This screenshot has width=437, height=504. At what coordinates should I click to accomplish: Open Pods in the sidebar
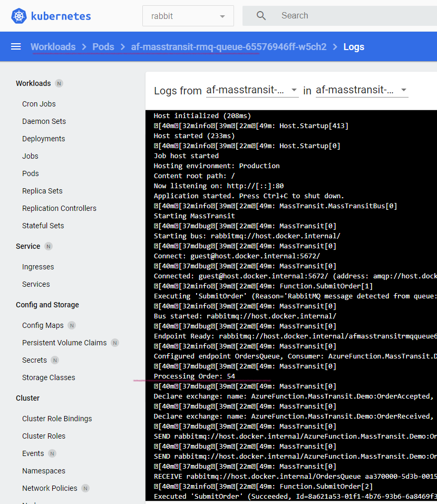pyautogui.click(x=31, y=173)
